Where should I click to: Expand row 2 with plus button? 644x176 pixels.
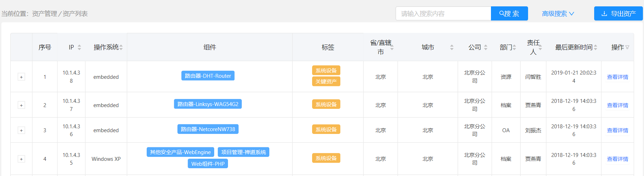pyautogui.click(x=21, y=105)
